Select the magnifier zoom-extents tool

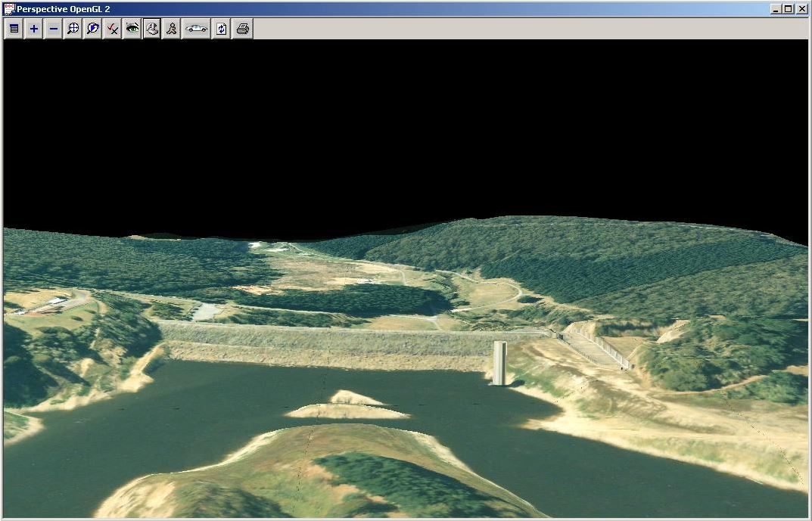tap(73, 29)
